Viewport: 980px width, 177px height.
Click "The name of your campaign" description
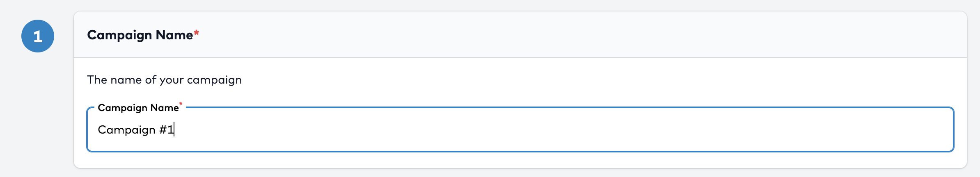(164, 80)
